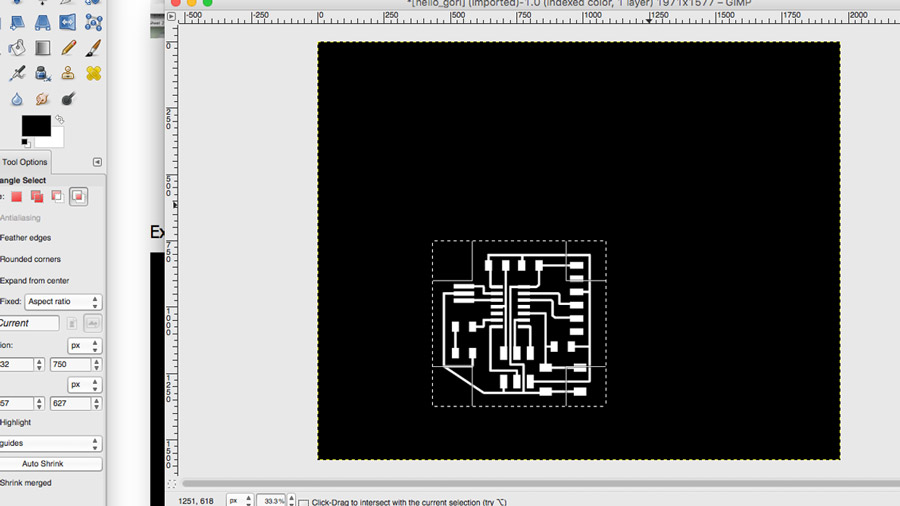Image resolution: width=900 pixels, height=506 pixels.
Task: Open the guides dropdown
Action: tap(51, 443)
